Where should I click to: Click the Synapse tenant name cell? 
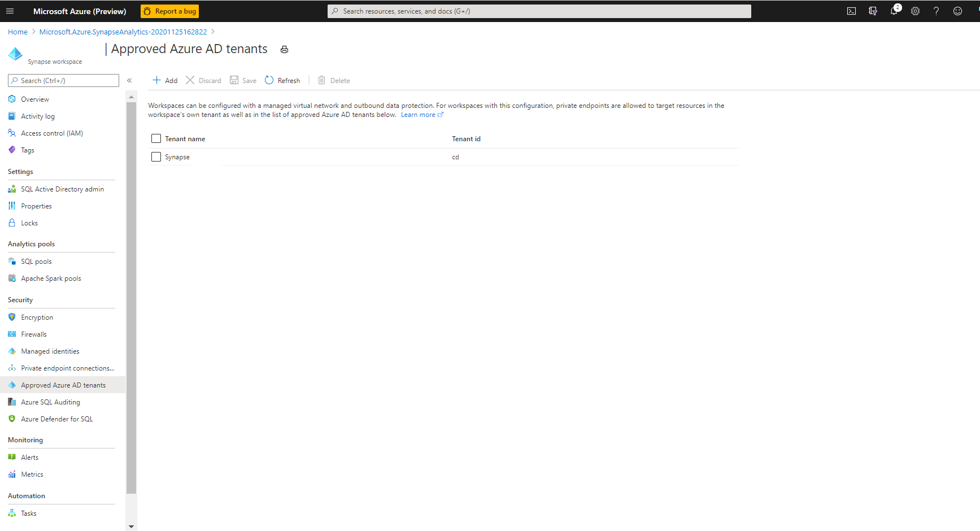pos(177,157)
